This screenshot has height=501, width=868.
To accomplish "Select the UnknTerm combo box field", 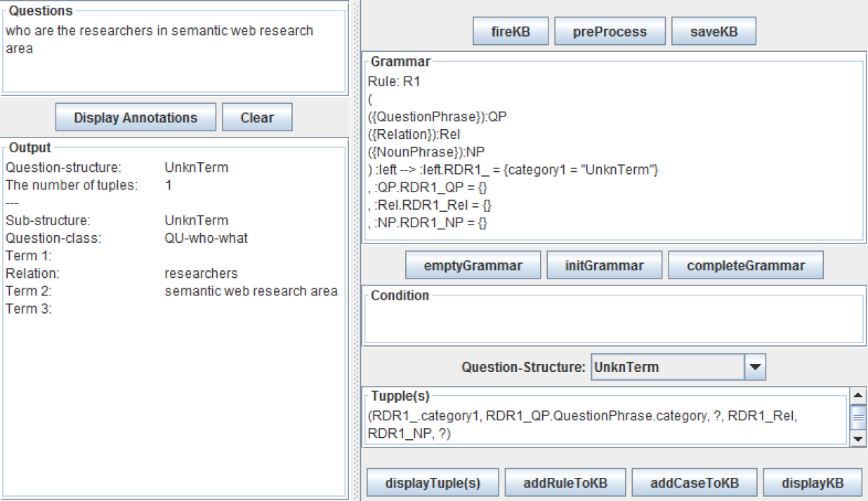I will tap(667, 367).
